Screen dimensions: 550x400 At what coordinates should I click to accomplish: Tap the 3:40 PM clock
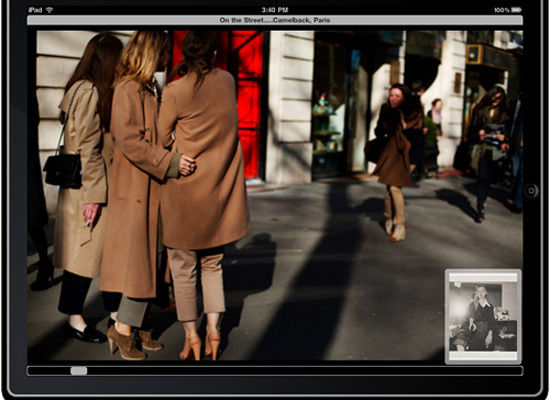point(275,10)
